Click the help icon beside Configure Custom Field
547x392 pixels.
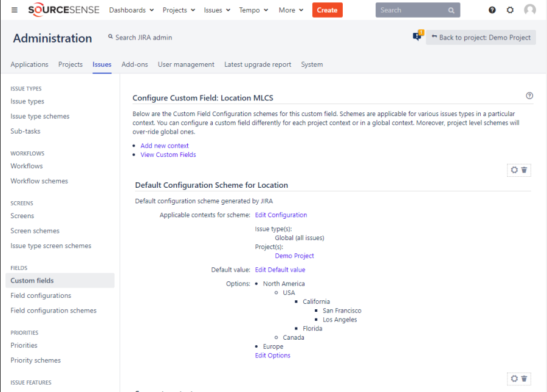click(529, 95)
